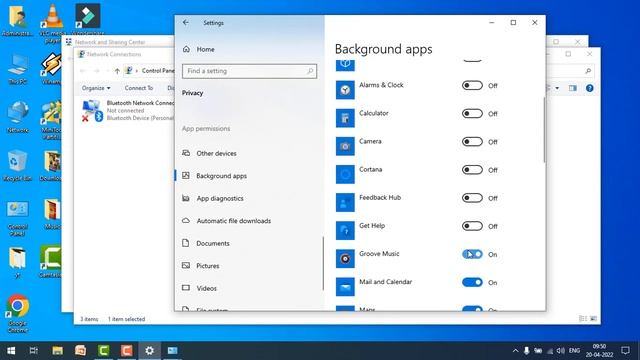
Task: Toggle Get Help background switch
Action: click(x=472, y=226)
